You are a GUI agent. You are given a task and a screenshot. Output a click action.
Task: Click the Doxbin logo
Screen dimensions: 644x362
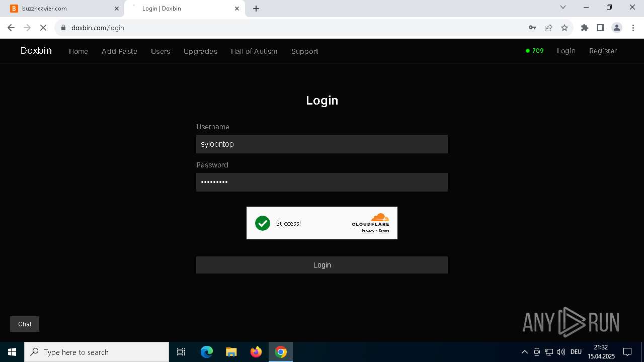coord(36,50)
